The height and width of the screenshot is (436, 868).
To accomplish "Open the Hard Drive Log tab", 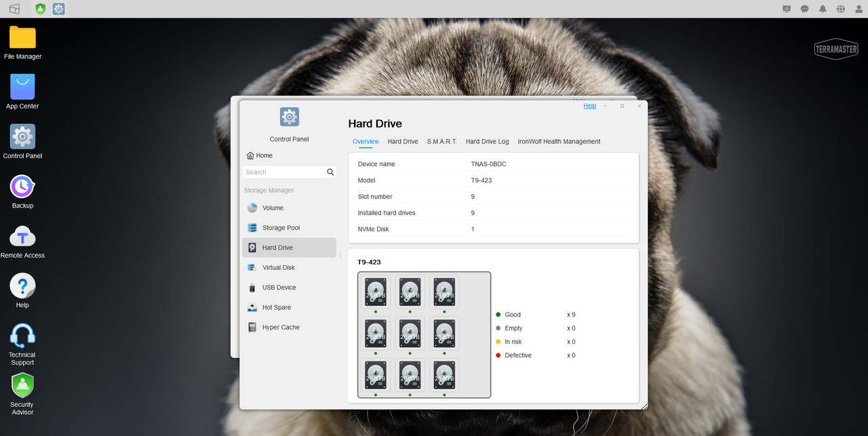I will 487,142.
